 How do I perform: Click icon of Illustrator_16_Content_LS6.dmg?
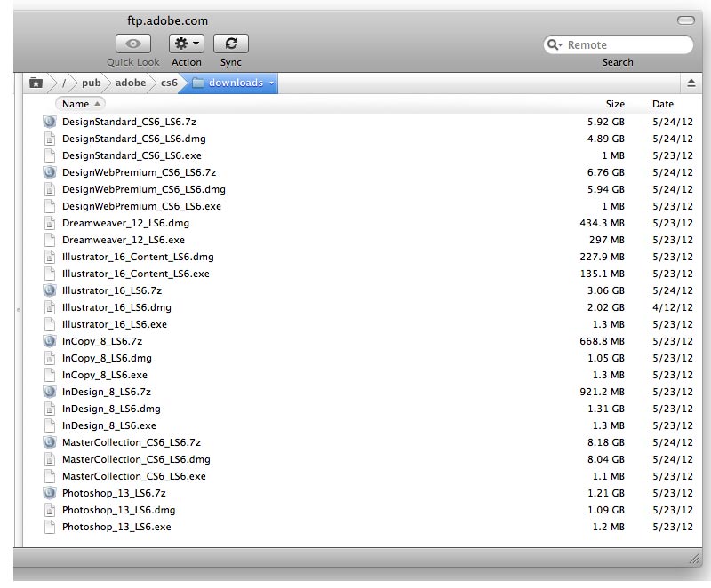coord(50,257)
